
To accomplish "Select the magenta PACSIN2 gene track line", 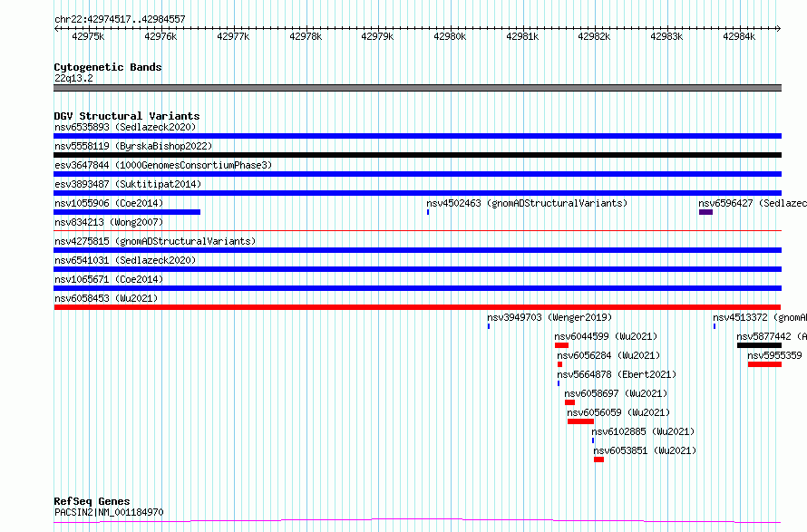I will [x=417, y=521].
